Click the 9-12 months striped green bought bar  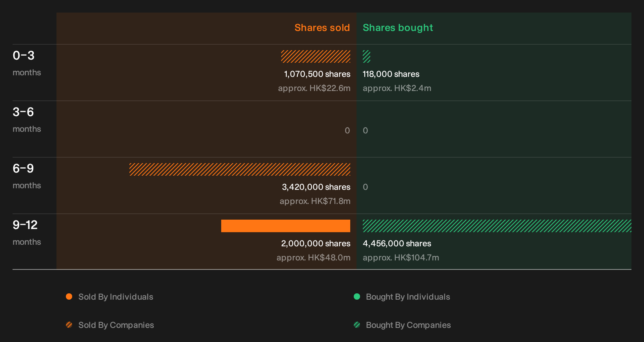click(497, 226)
